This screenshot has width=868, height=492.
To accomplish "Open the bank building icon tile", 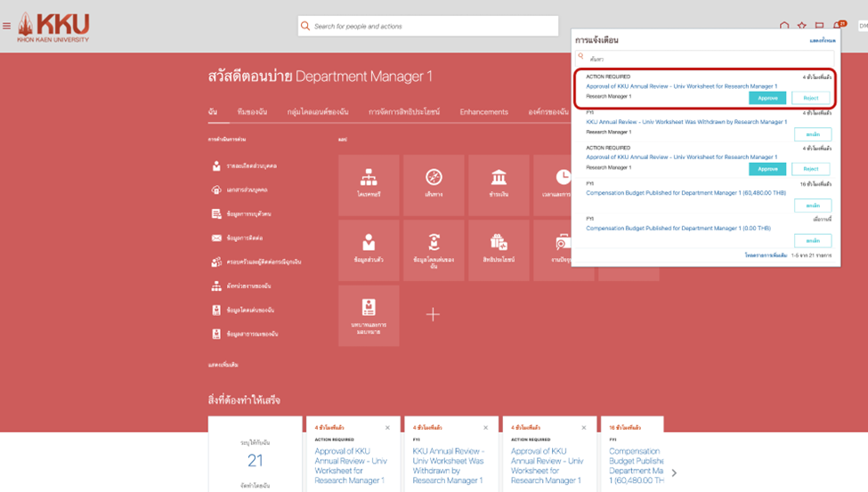I will [x=499, y=183].
